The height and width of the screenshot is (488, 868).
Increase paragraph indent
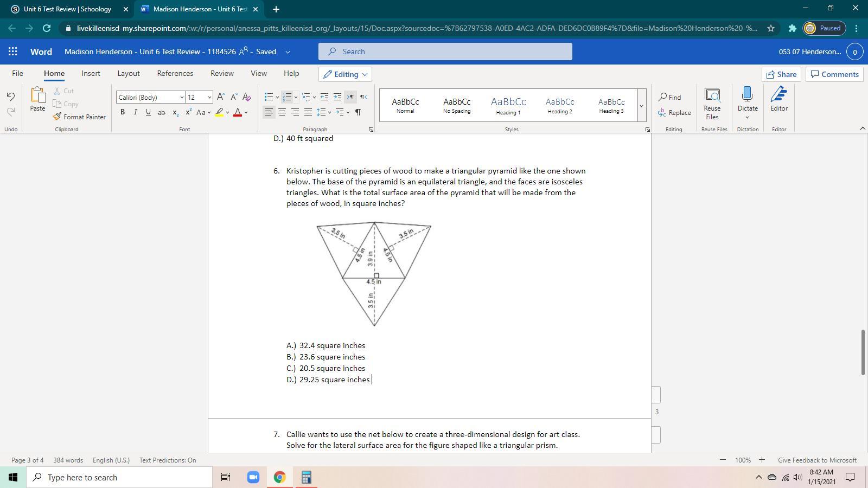point(337,97)
